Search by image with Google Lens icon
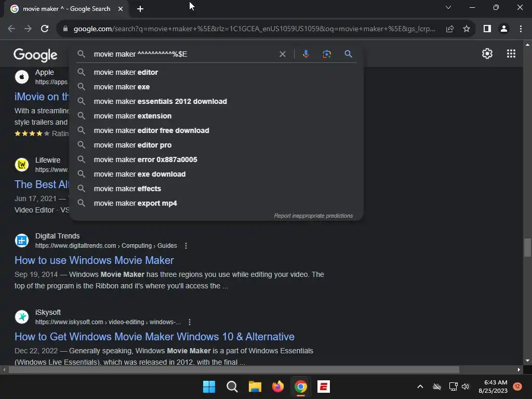Image resolution: width=532 pixels, height=399 pixels. (326, 54)
